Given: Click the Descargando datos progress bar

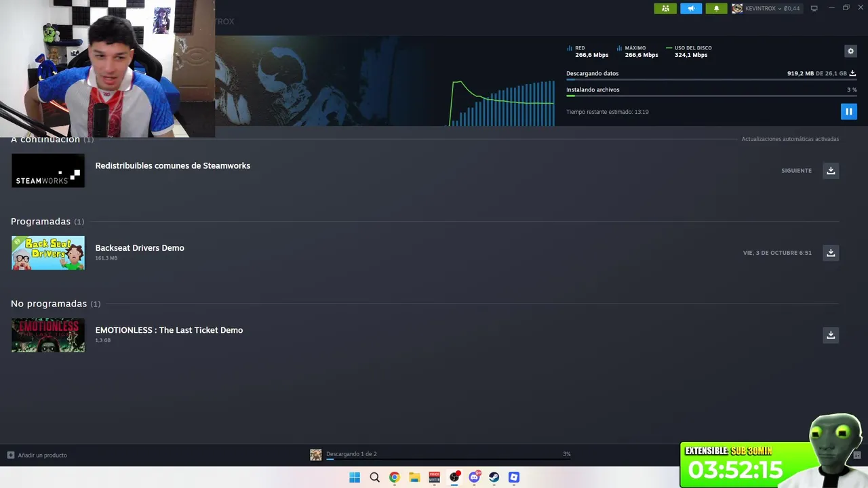Looking at the screenshot, I should (711, 79).
